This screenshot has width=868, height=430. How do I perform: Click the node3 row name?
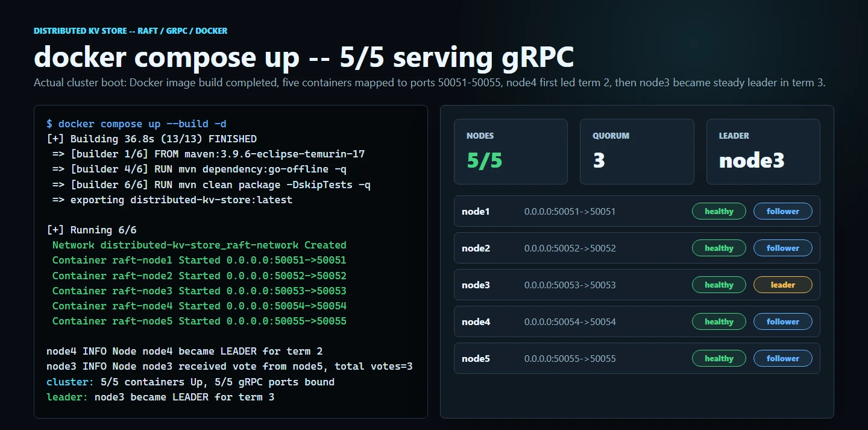click(x=476, y=285)
